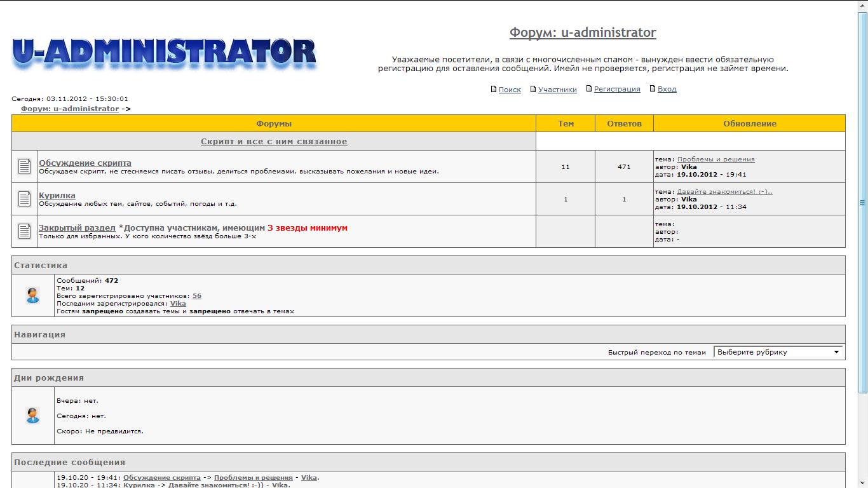Open the Обсуждение скрипта forum
This screenshot has height=488, width=868.
coord(85,163)
